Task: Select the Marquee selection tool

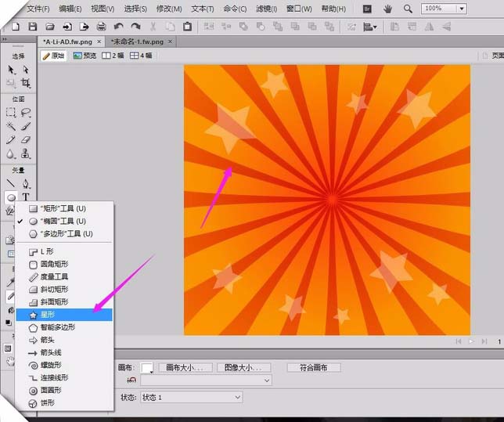Action: click(x=11, y=112)
